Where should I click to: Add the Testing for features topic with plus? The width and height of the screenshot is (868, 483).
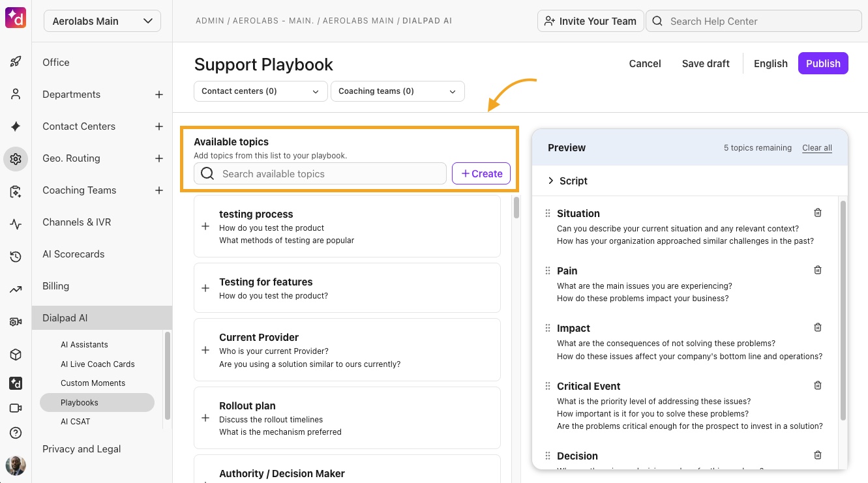point(205,288)
